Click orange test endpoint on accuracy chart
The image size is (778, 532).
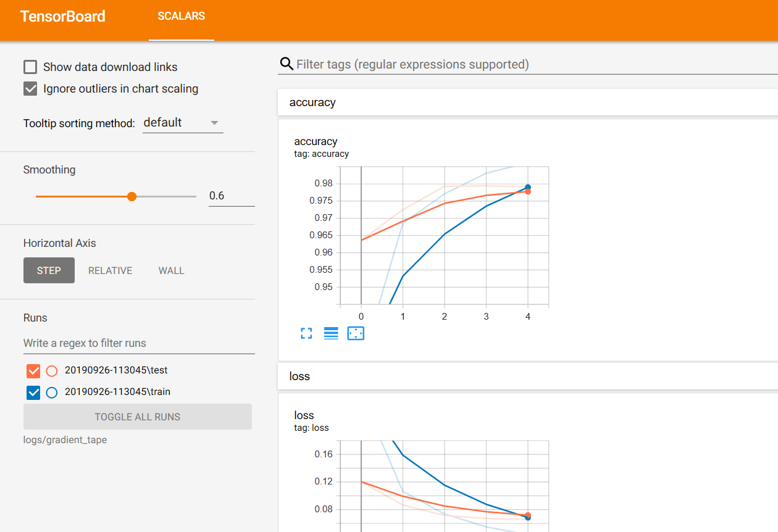[528, 192]
